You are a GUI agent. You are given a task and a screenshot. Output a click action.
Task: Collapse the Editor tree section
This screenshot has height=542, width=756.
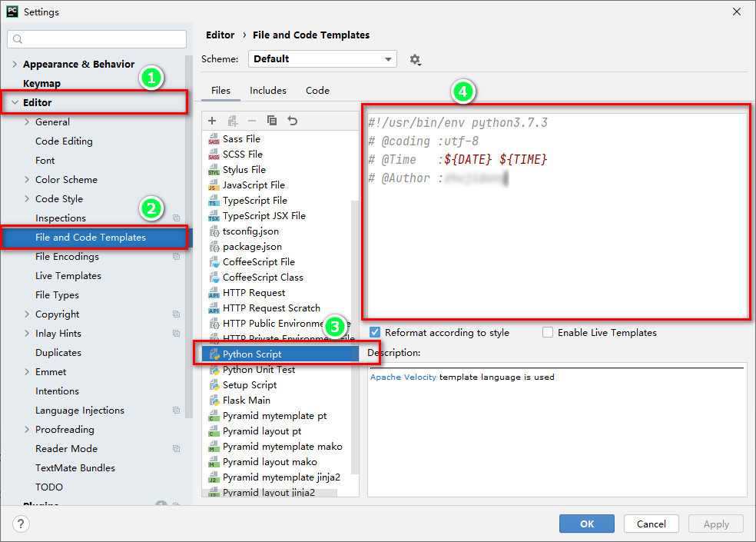pos(15,102)
